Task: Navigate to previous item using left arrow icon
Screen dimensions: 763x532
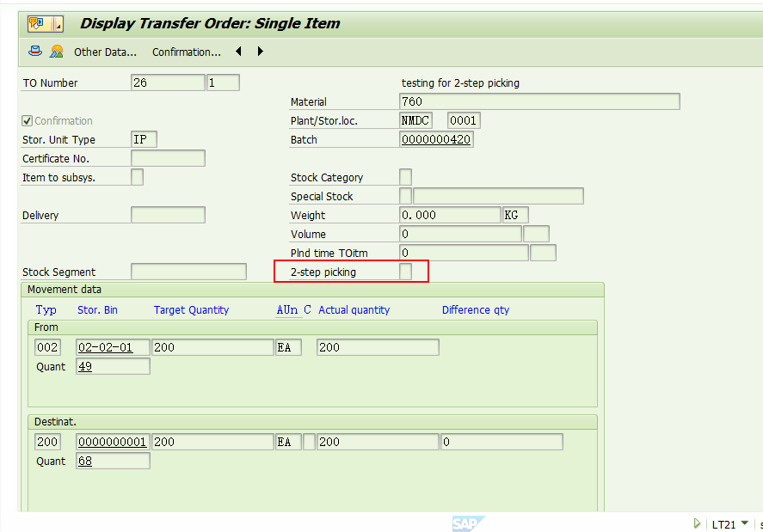Action: (238, 52)
